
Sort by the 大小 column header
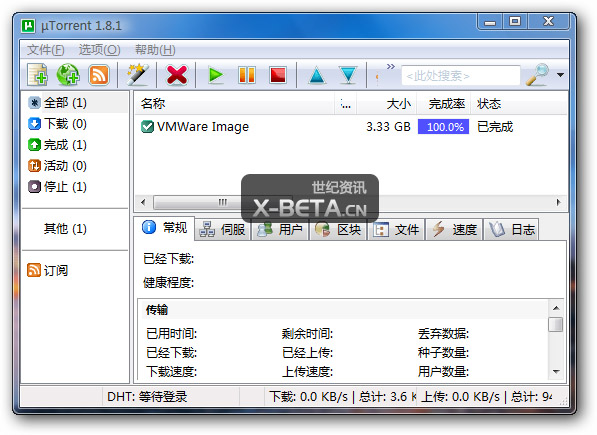(x=387, y=104)
